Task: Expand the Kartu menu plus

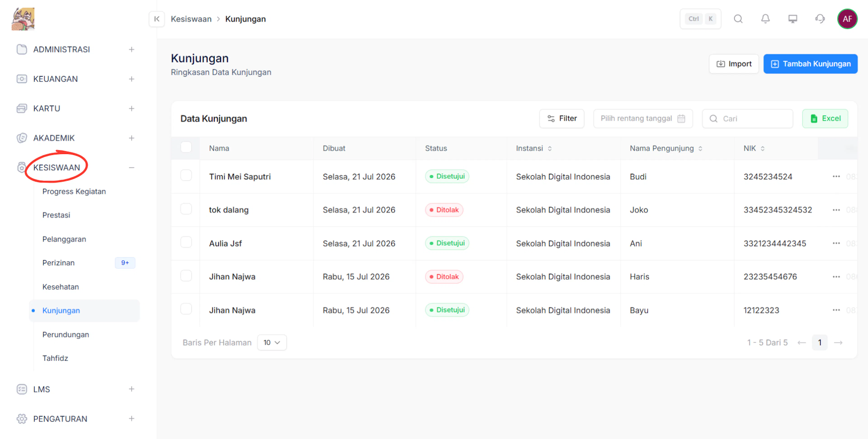Action: [x=131, y=108]
